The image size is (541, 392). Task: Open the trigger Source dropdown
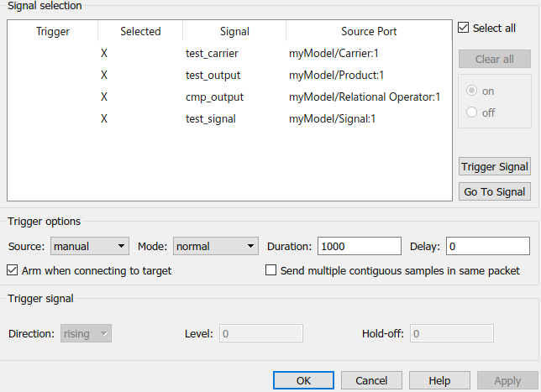(x=89, y=246)
